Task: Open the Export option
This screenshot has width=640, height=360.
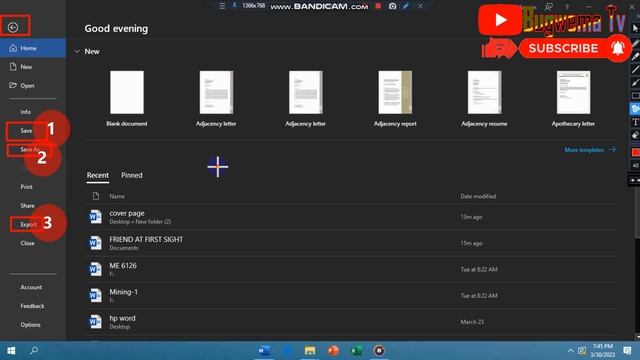Action: click(29, 224)
